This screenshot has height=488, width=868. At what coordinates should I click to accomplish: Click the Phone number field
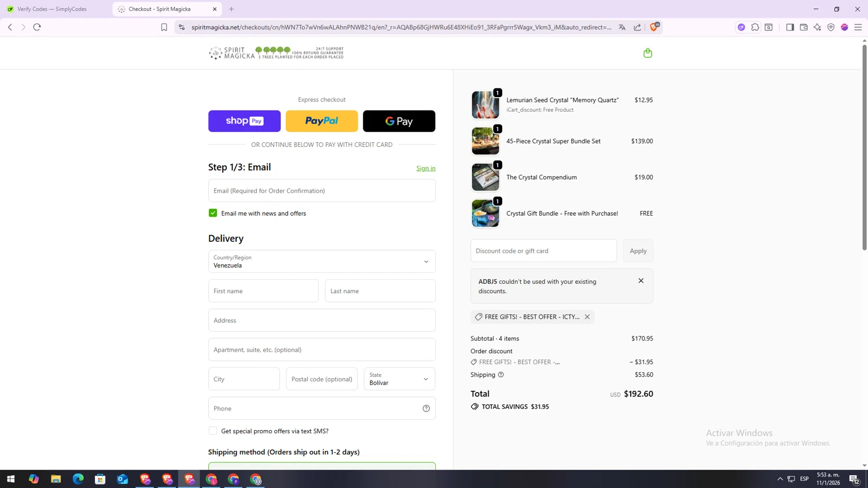tap(322, 408)
